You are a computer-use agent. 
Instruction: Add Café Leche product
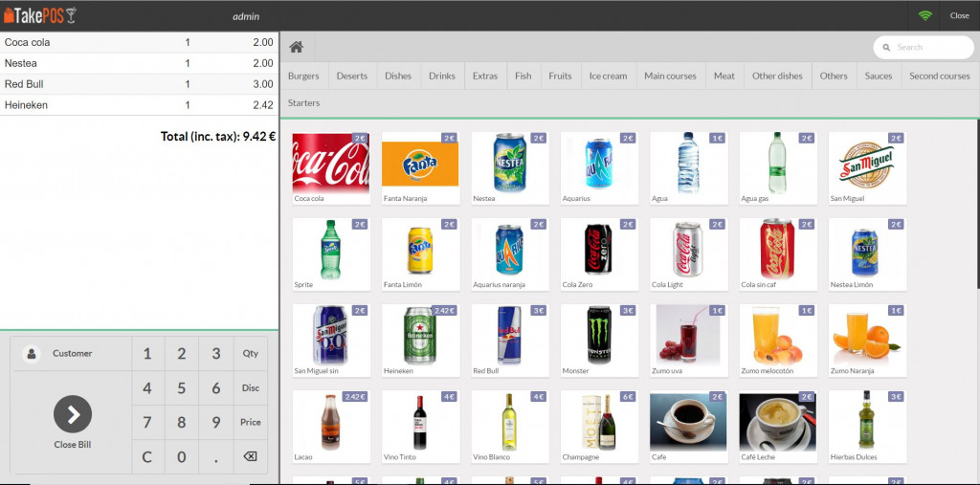point(778,427)
